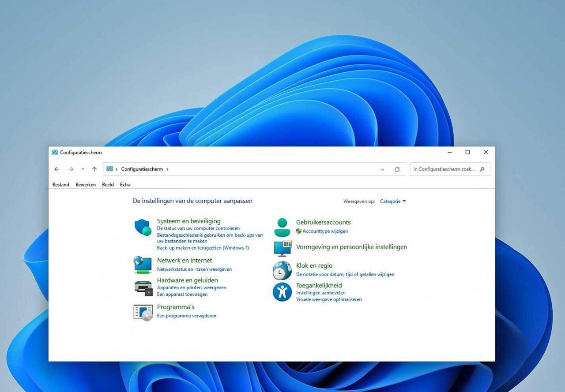Navigate back using the left arrow
The height and width of the screenshot is (392, 565).
pos(56,169)
